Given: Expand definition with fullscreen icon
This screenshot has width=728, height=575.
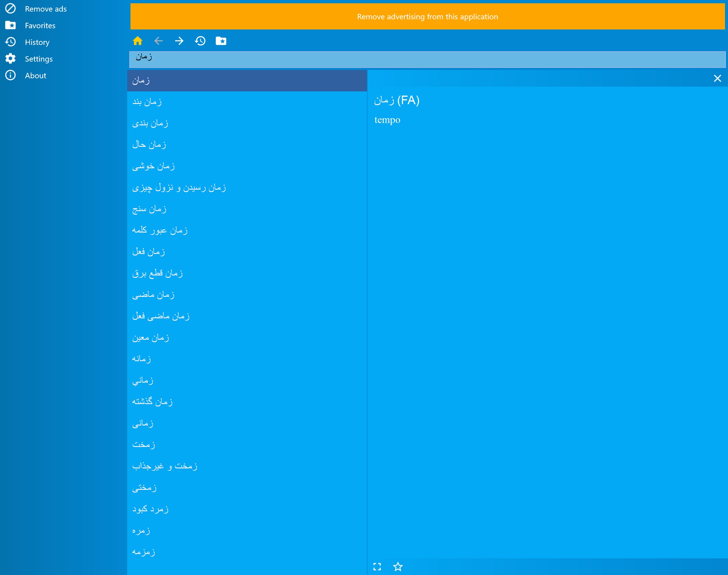Looking at the screenshot, I should click(x=377, y=567).
